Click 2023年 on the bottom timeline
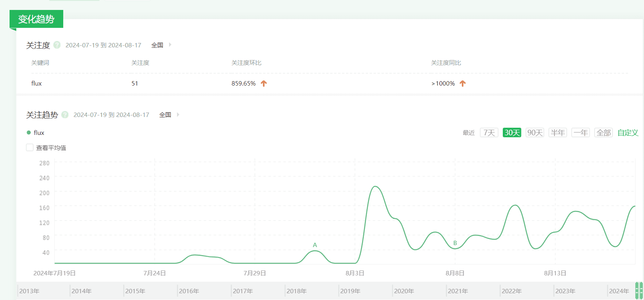 coord(565,291)
